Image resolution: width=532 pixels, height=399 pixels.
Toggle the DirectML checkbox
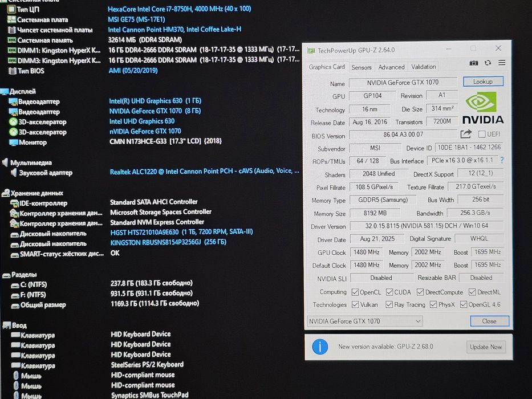coord(472,292)
